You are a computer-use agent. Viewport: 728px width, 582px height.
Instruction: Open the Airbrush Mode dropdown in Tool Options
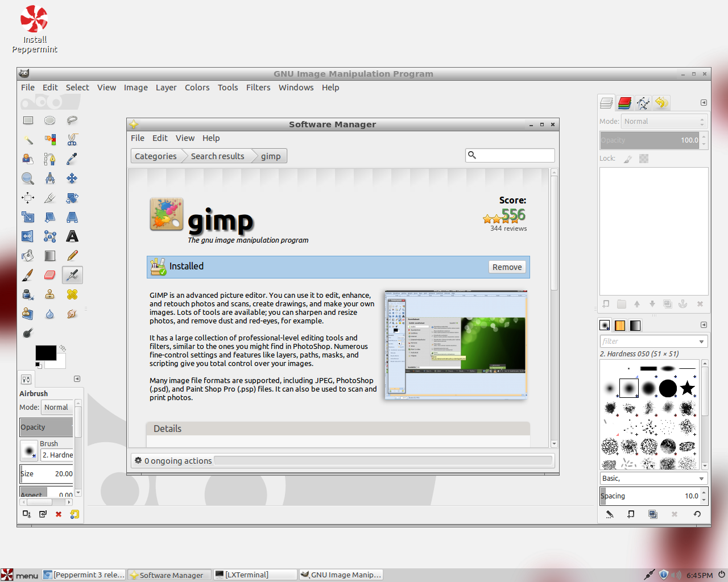point(57,407)
